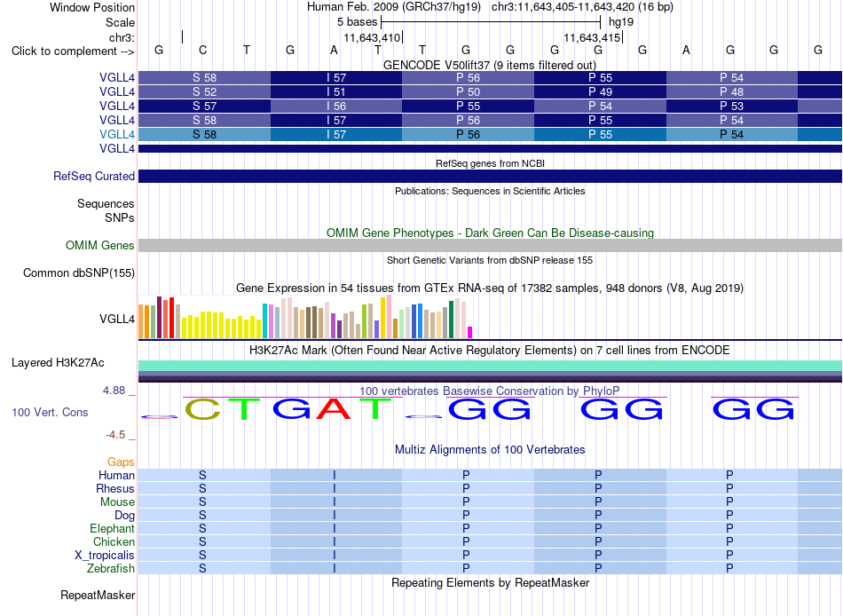Click the 'I 51' codon block
This screenshot has height=616, width=843.
pos(336,92)
